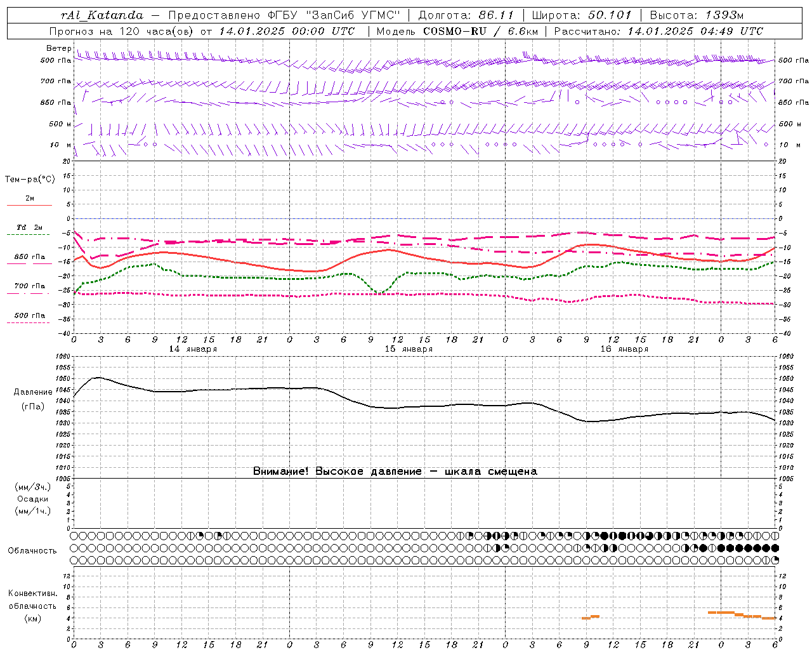812x650 pixels.
Task: Click the 15 января date label
Action: click(409, 349)
